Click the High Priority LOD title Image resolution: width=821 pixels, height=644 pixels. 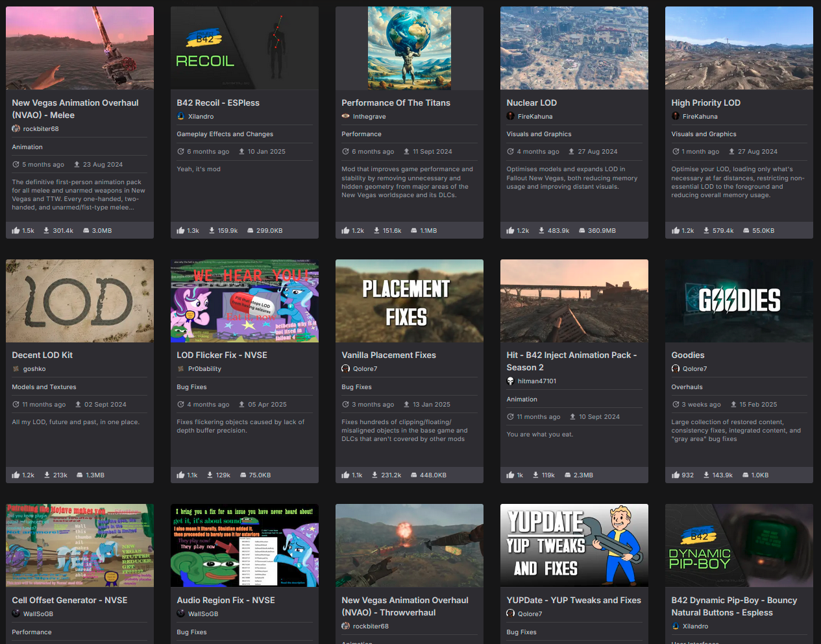point(705,102)
